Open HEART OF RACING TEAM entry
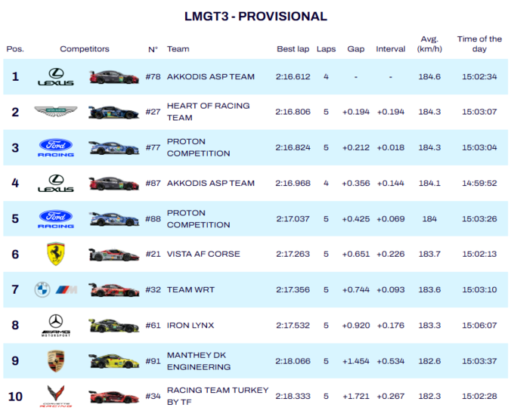 (x=208, y=112)
